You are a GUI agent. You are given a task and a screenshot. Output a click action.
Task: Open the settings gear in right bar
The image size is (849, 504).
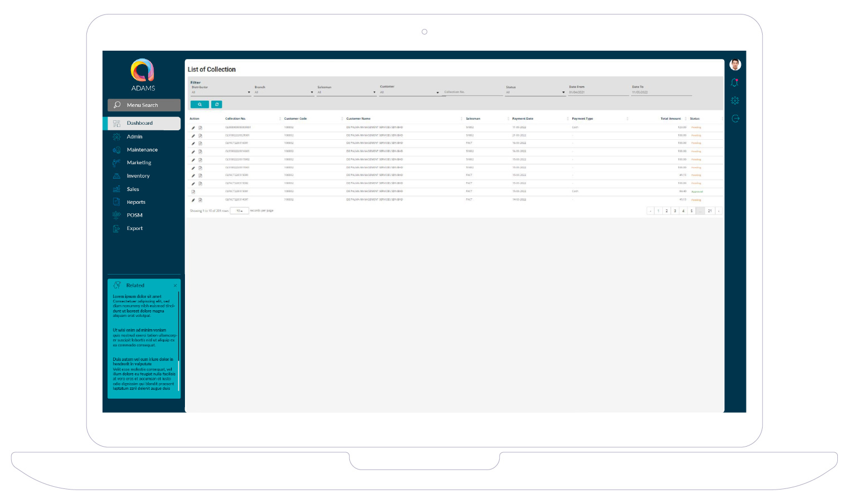(735, 101)
